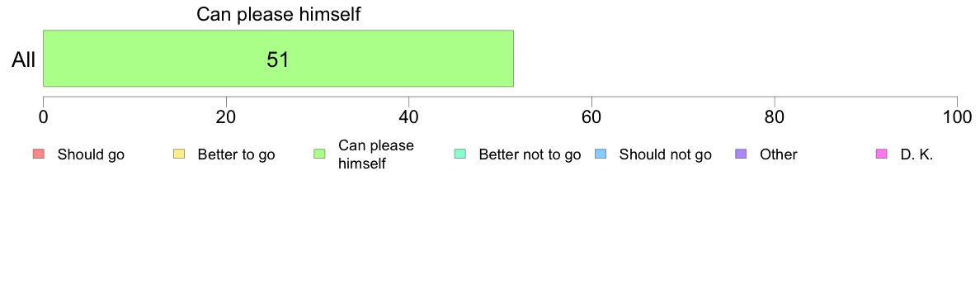The height and width of the screenshot is (304, 980).
Task: Click the yellow Better to go swatch
Action: pyautogui.click(x=179, y=154)
